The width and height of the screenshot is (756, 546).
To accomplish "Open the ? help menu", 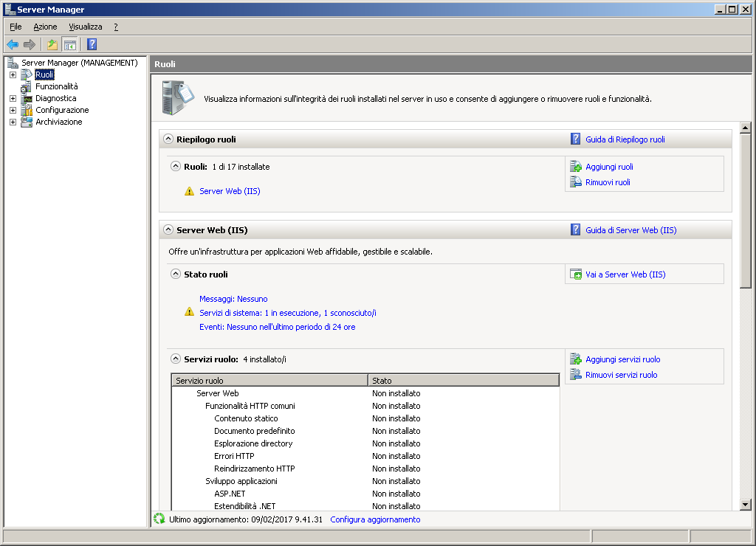I will [116, 27].
